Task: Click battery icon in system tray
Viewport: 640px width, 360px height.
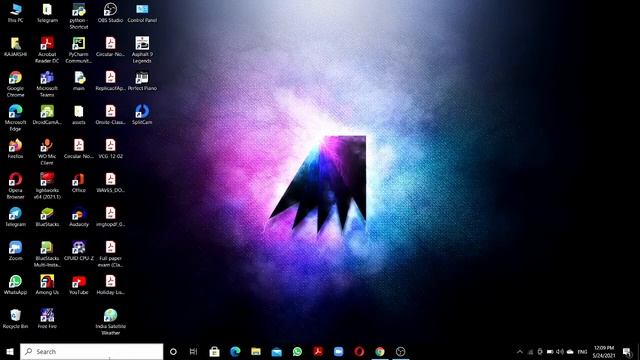Action: click(x=550, y=352)
